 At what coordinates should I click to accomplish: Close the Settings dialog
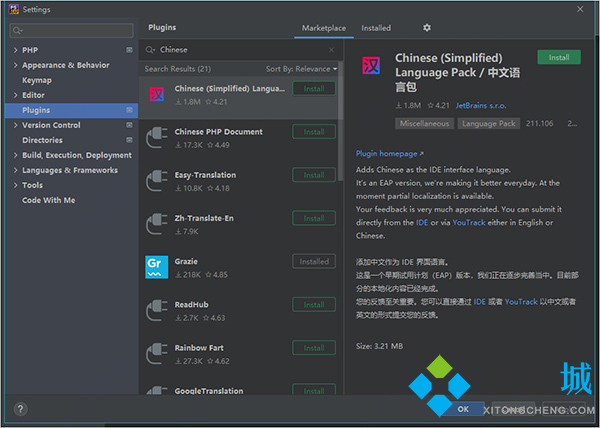(580, 9)
